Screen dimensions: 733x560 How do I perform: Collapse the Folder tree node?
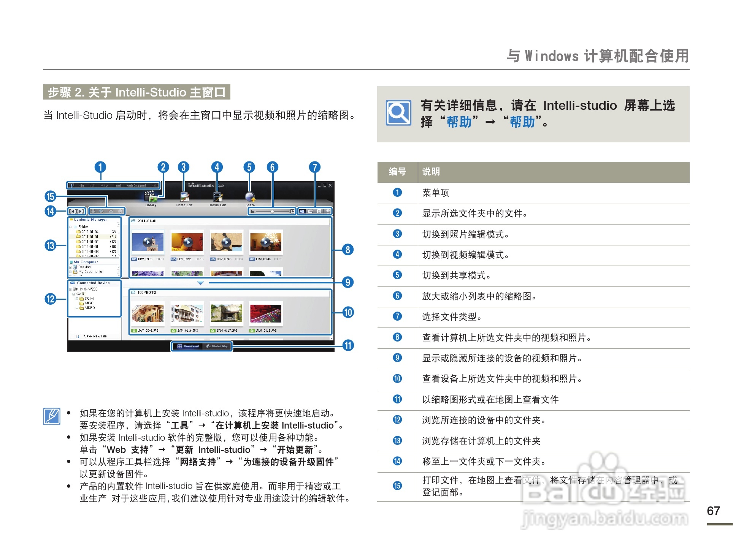pos(70,227)
